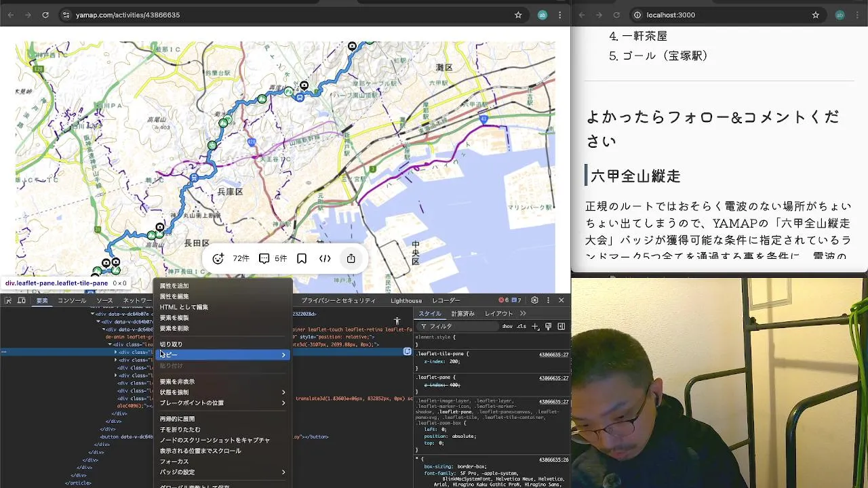Collapse div above the selected row
Image resolution: width=868 pixels, height=488 pixels.
click(111, 344)
